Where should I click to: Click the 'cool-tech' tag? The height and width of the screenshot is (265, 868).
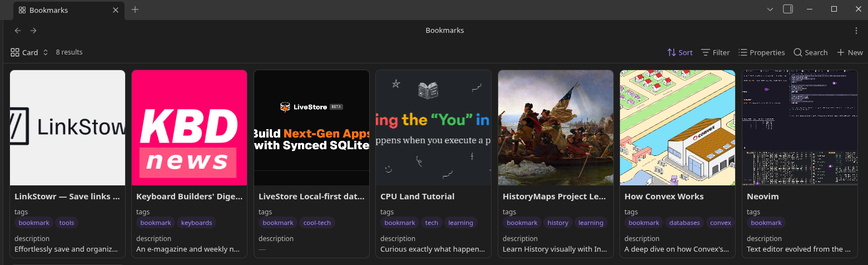tap(317, 223)
